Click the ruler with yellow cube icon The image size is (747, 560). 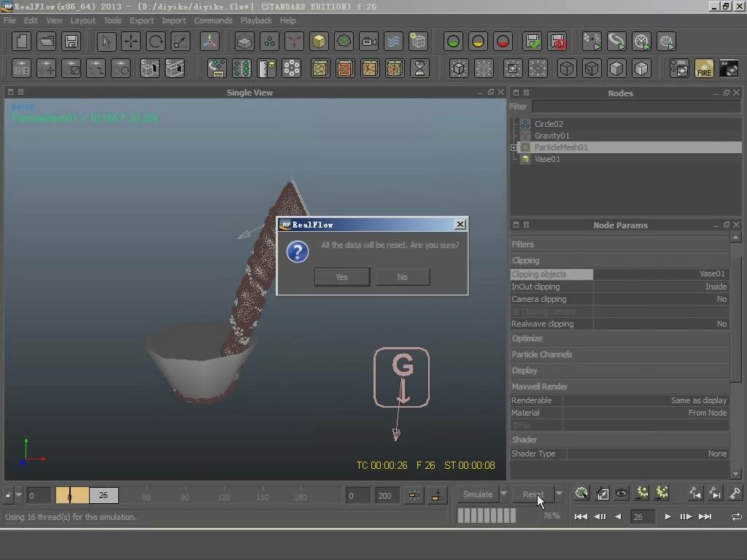pos(267,69)
